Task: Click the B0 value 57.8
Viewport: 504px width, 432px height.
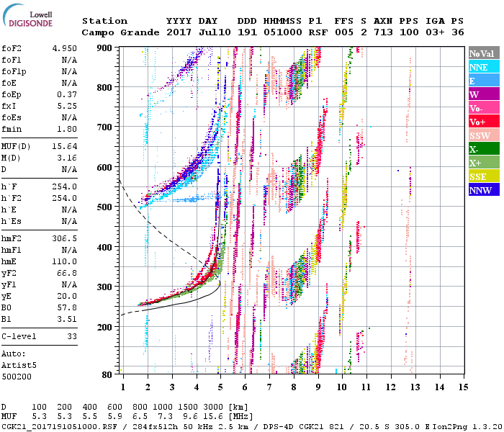Action: pos(67,308)
